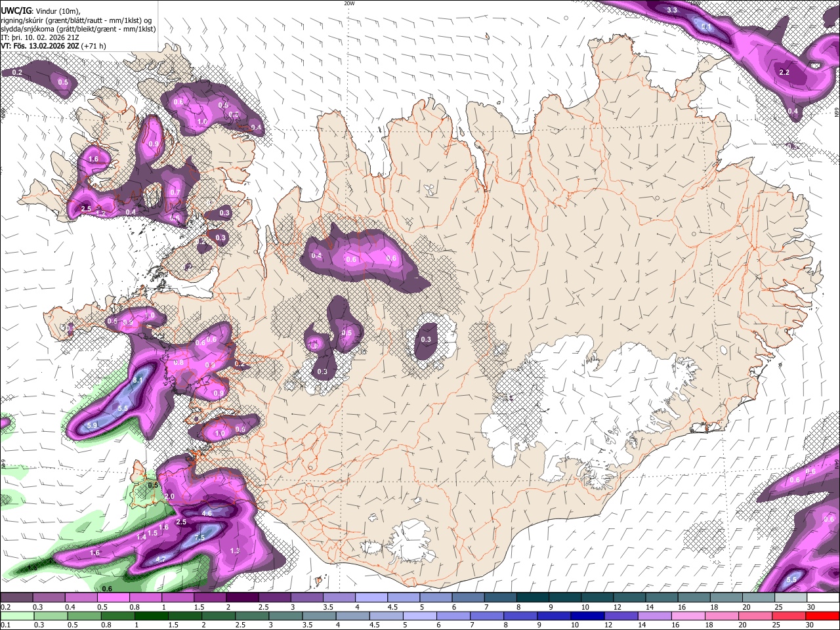
Task: Click the bold 'UWC/IG' heading text
Action: pyautogui.click(x=15, y=11)
